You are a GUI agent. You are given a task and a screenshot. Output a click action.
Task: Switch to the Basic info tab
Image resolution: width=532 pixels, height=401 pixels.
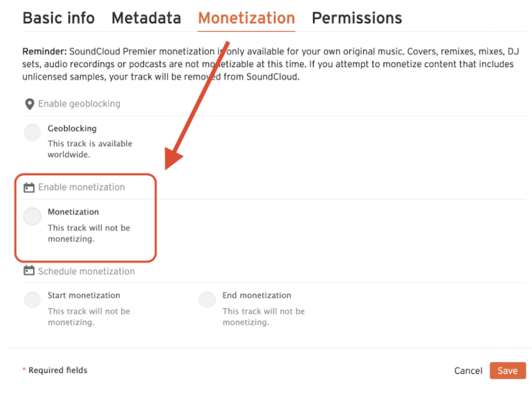(x=58, y=18)
